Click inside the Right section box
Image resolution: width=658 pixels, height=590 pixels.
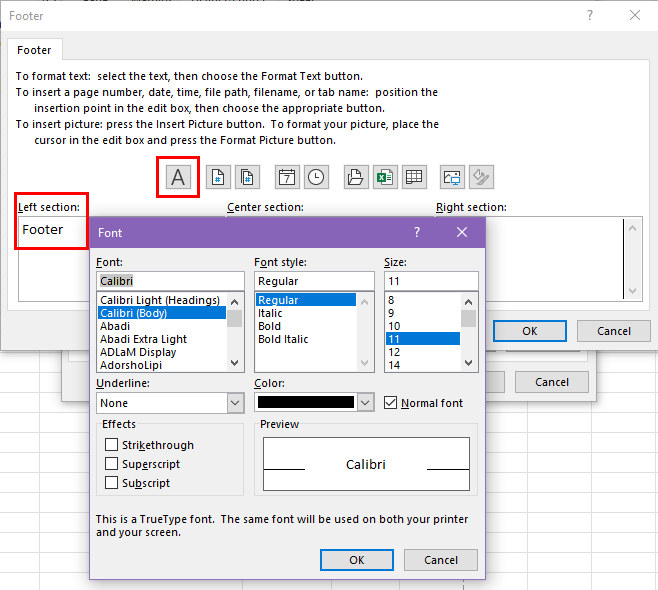tap(553, 259)
